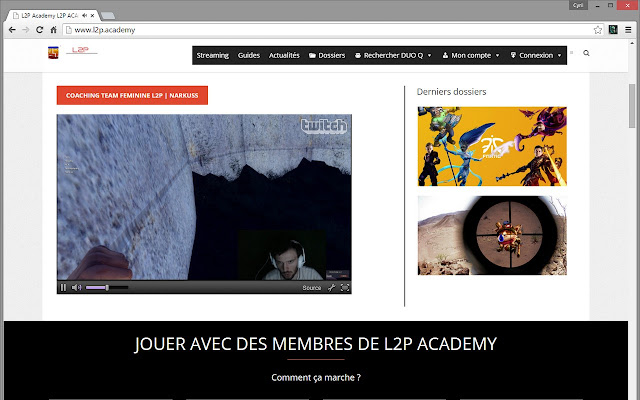
Task: Open the Chrome hamburger menu
Action: (628, 30)
